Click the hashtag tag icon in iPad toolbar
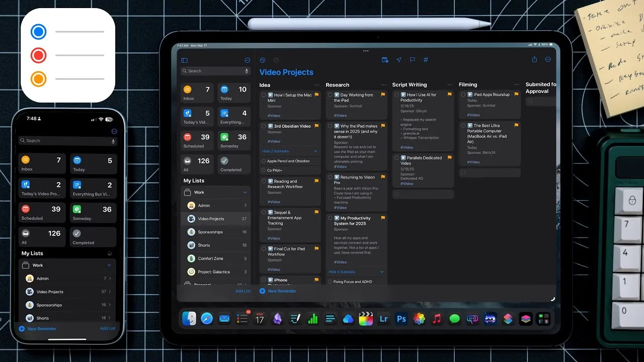The width and height of the screenshot is (644, 362). [426, 60]
